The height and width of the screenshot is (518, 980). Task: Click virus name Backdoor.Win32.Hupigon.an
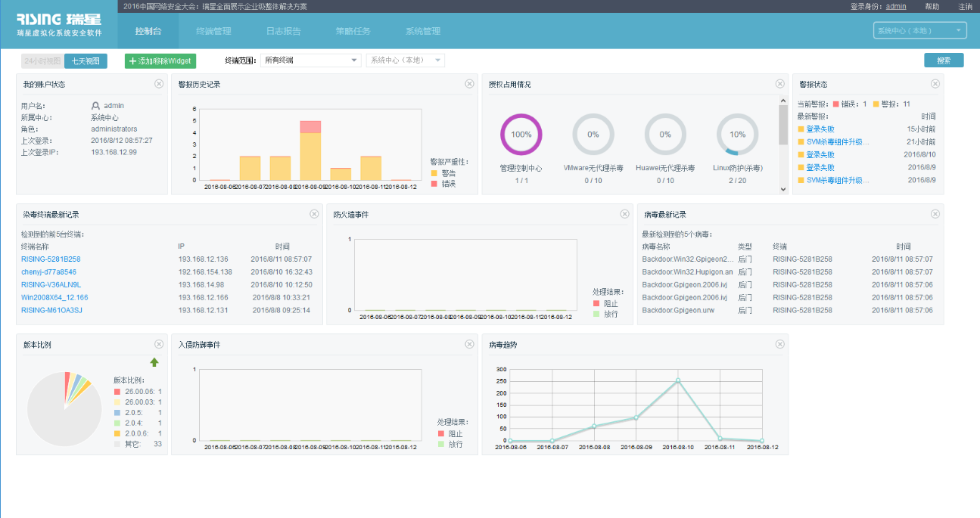[x=687, y=271]
